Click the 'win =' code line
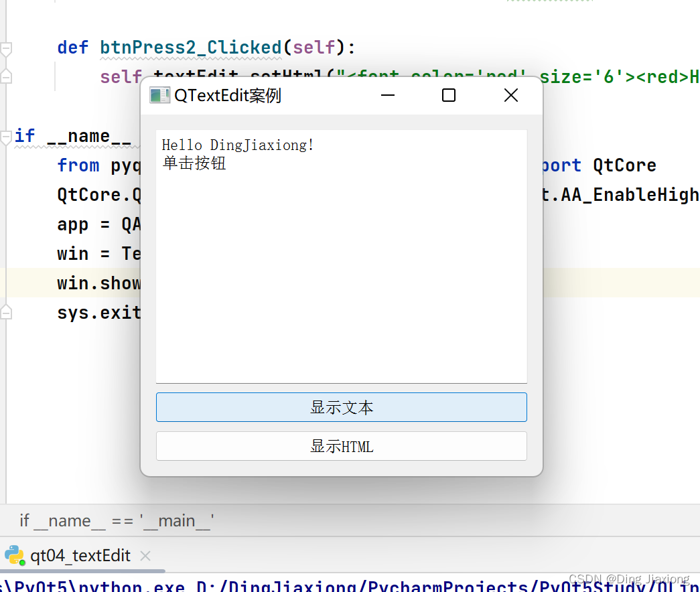The image size is (700, 592). (99, 254)
